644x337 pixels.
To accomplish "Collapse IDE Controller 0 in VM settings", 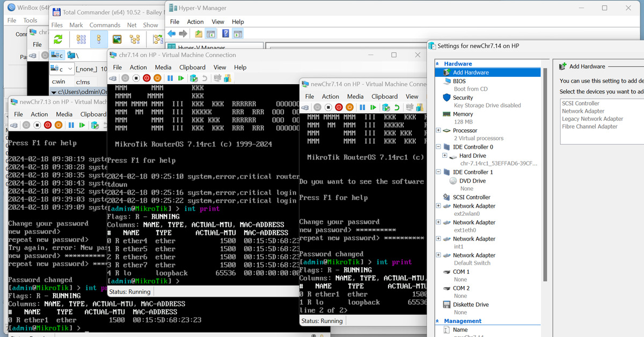I will pyautogui.click(x=438, y=146).
